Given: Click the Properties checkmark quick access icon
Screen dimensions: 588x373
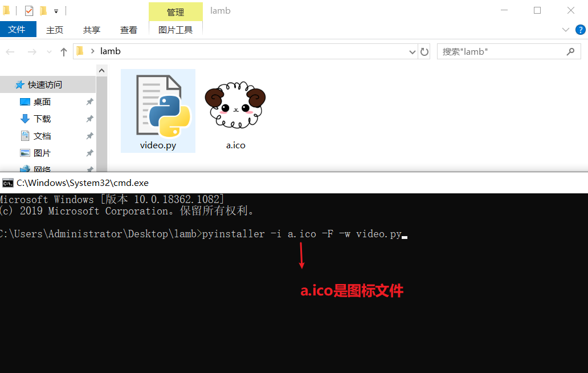Looking at the screenshot, I should 29,11.
